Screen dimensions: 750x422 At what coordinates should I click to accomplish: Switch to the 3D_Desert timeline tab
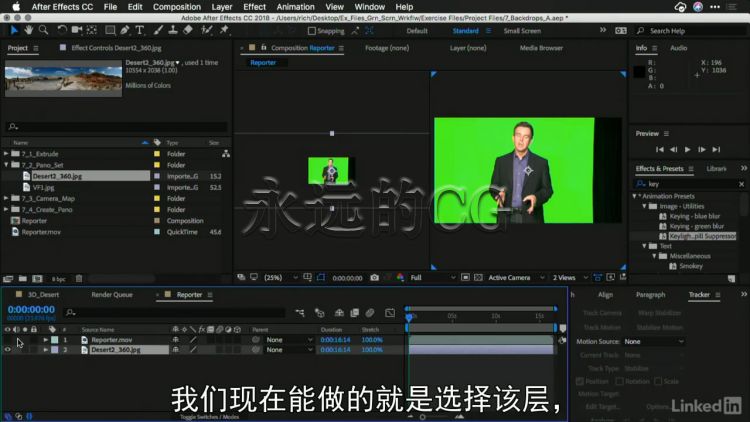pos(43,295)
